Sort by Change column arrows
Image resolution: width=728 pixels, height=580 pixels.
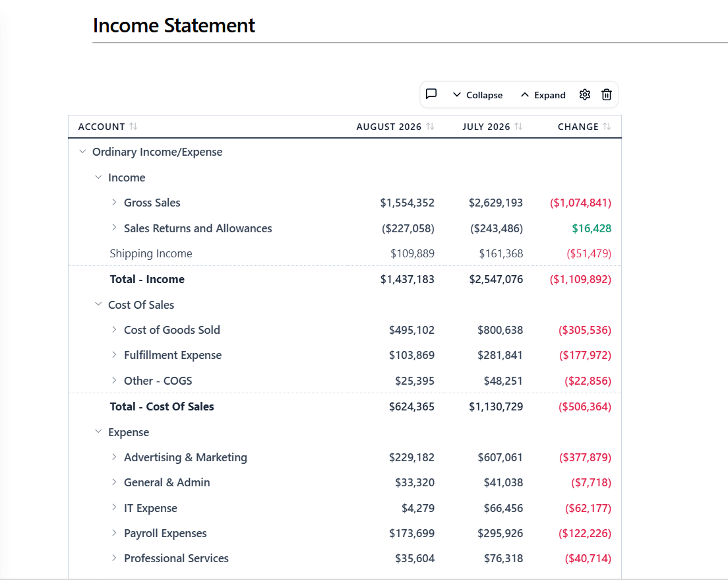(x=607, y=127)
